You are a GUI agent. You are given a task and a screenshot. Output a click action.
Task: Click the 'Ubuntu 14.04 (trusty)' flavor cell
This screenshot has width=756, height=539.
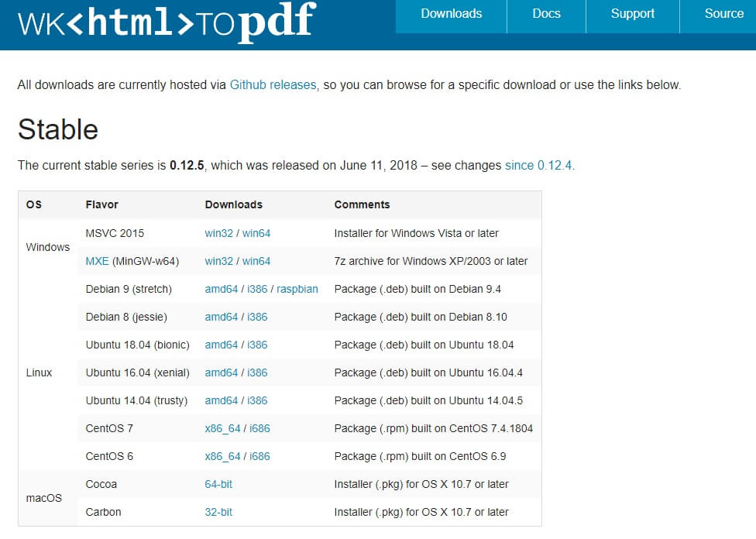pos(136,401)
